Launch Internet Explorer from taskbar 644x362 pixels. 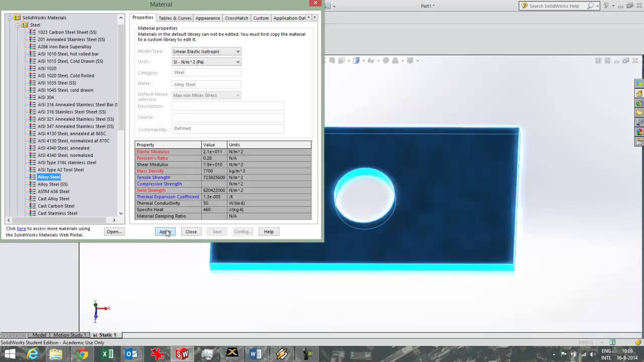point(33,354)
